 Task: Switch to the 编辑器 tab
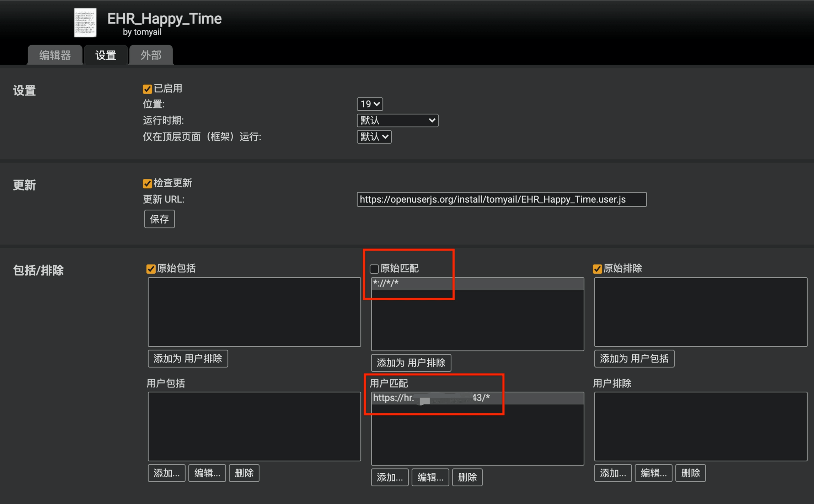55,55
